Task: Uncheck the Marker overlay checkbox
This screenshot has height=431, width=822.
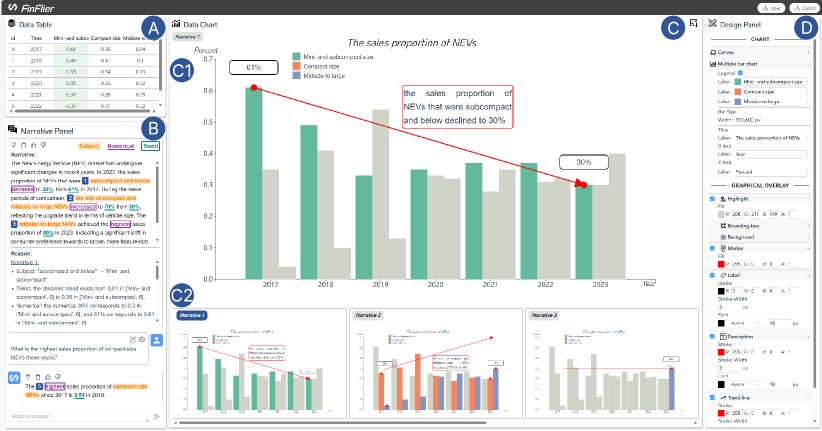Action: tap(712, 248)
